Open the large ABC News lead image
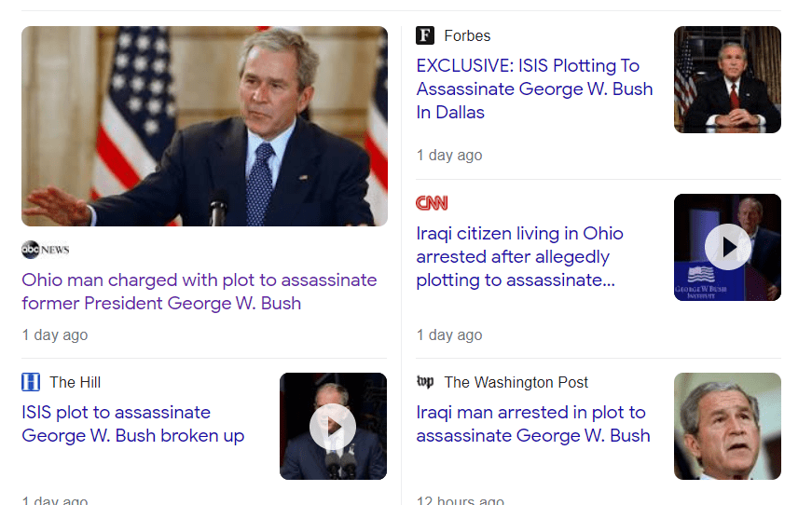 pos(204,126)
